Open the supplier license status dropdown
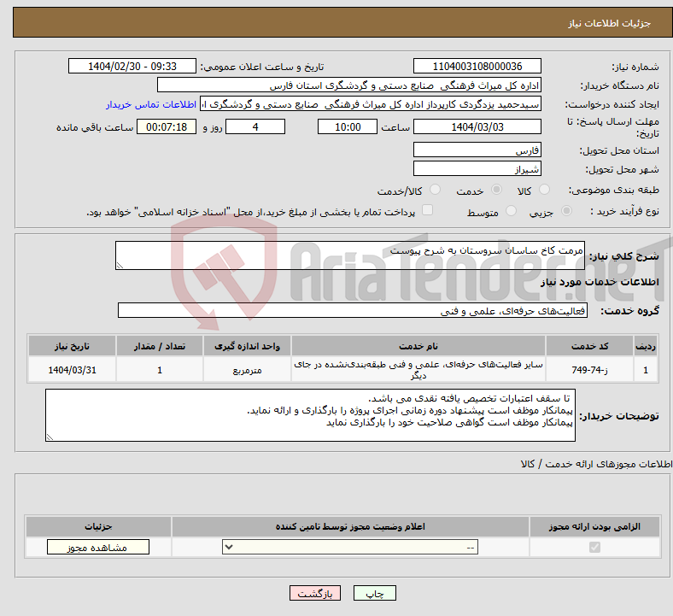673x616 pixels. click(x=350, y=548)
